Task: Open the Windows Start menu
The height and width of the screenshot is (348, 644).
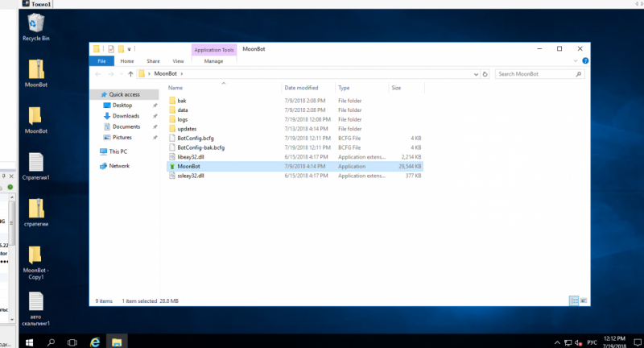Action: click(x=29, y=342)
